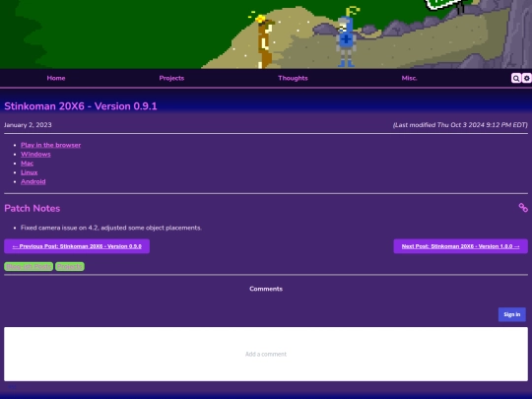Viewport: 532px width, 399px height.
Task: Go to Previous Post: Version 0.9.0
Action: [x=77, y=246]
